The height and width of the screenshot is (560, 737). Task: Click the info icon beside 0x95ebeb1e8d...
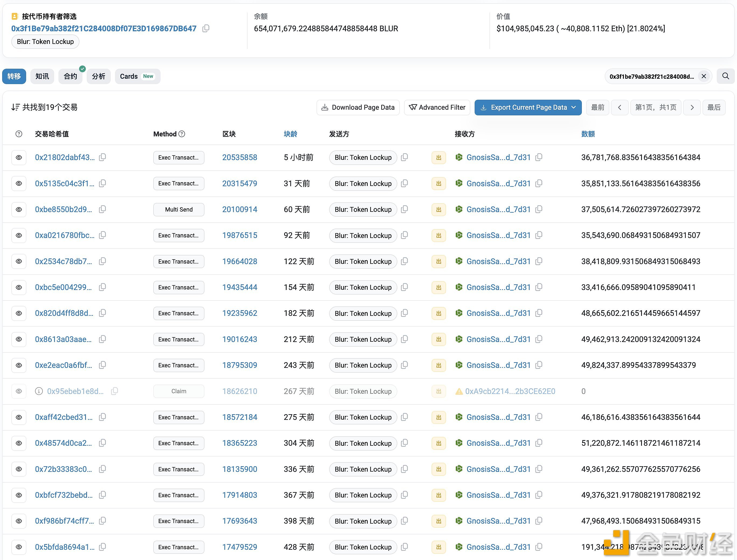tap(39, 391)
